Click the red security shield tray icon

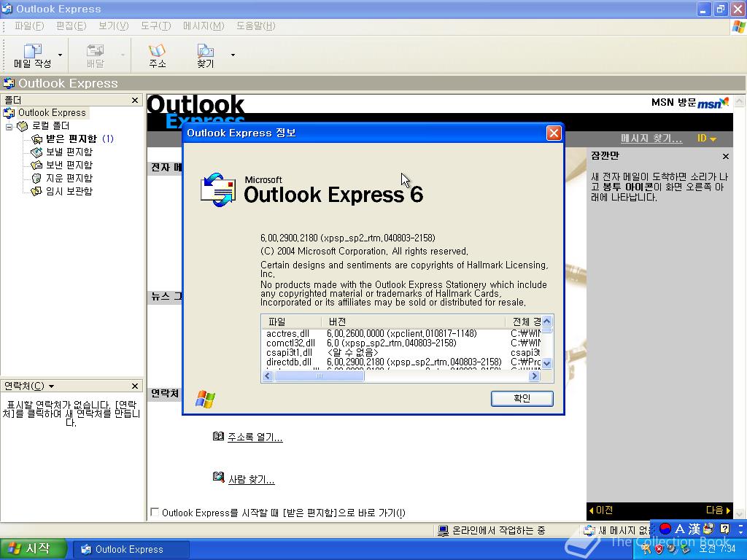(x=659, y=549)
